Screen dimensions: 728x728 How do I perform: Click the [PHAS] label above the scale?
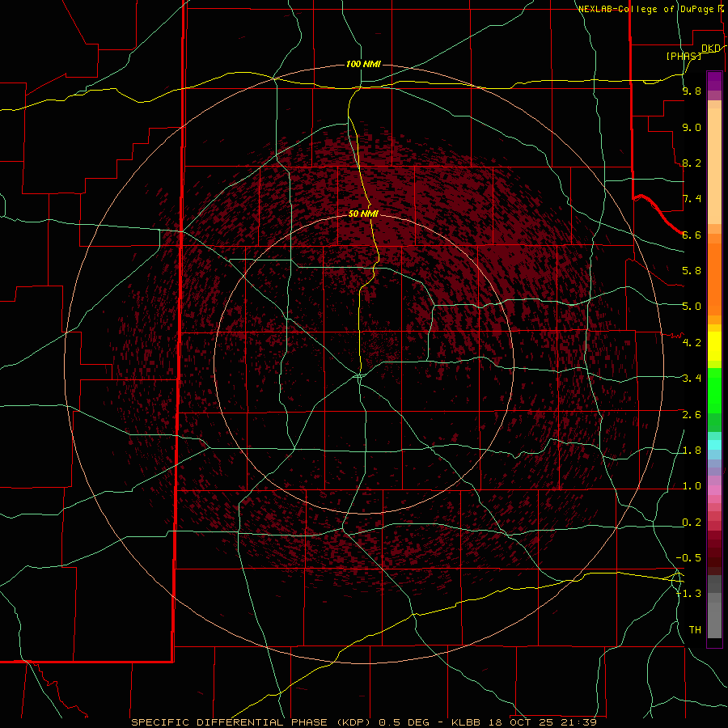(684, 56)
